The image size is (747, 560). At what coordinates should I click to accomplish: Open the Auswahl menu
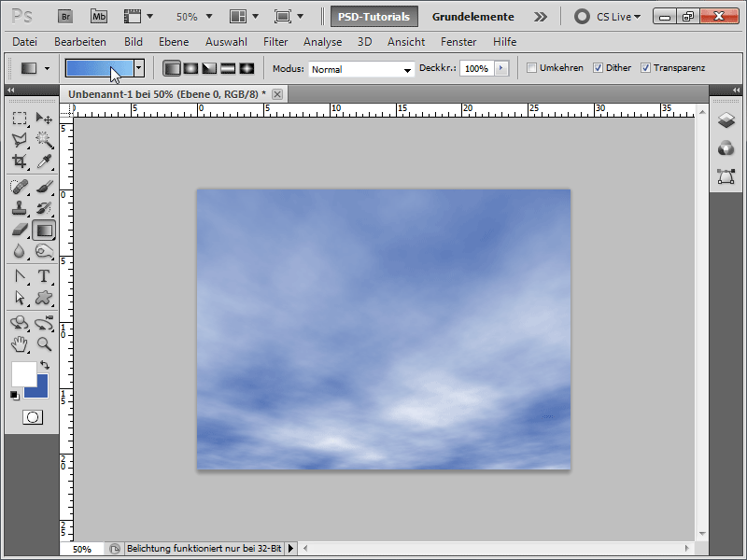[x=226, y=42]
